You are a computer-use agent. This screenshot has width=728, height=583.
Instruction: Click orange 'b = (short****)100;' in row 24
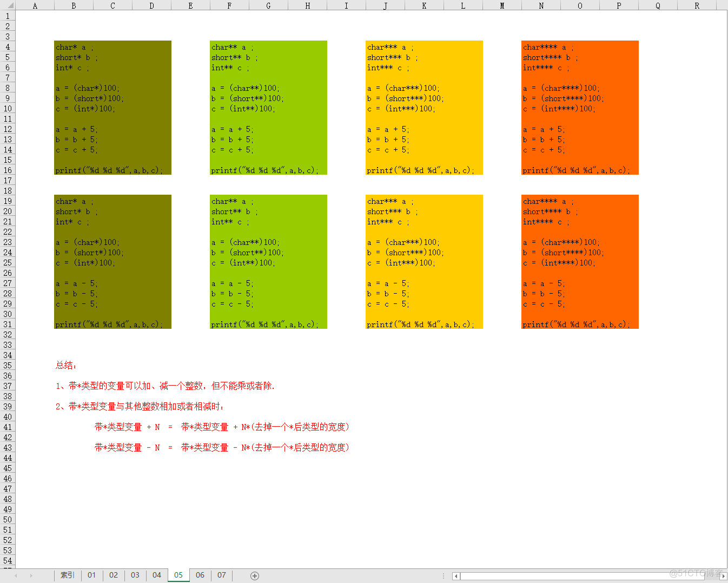point(563,253)
